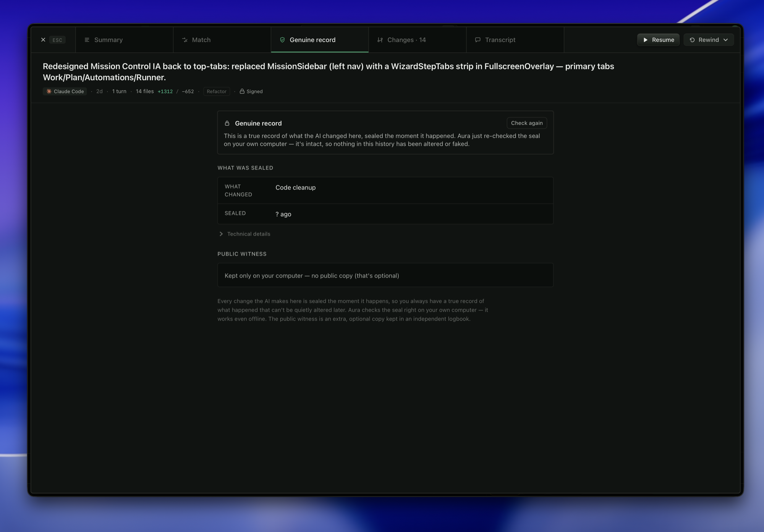Select the Genuine record tab
764x532 pixels.
320,40
